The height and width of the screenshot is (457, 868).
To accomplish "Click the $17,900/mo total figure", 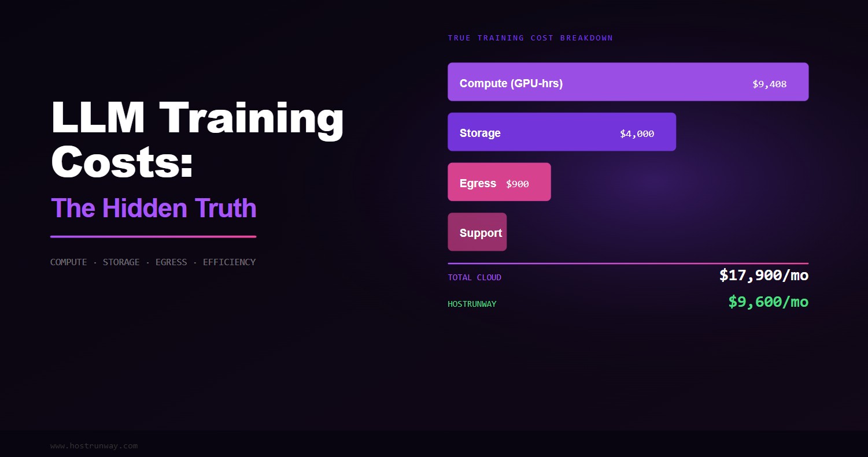I will (764, 276).
